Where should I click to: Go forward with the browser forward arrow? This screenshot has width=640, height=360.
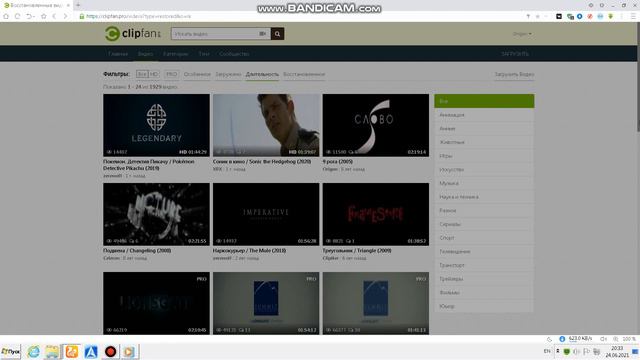[65, 16]
